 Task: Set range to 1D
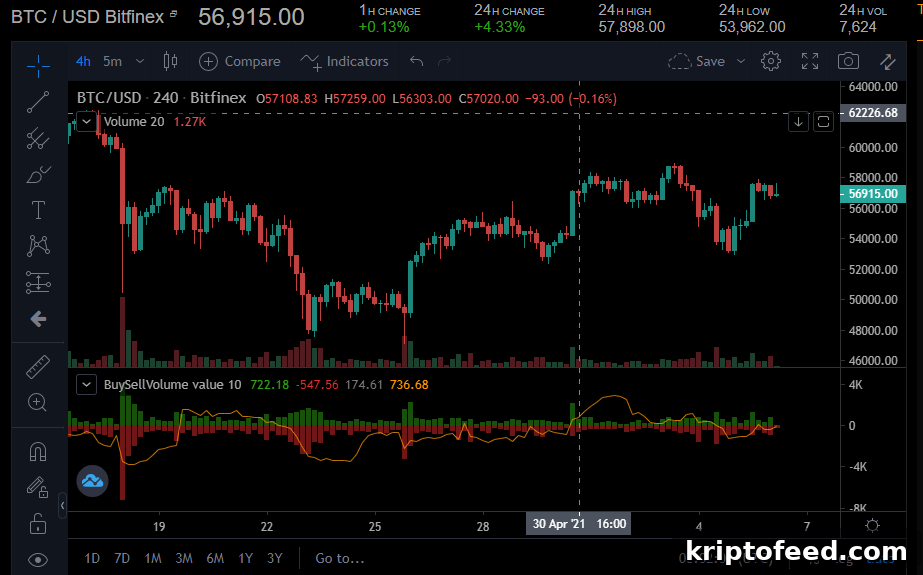[92, 558]
